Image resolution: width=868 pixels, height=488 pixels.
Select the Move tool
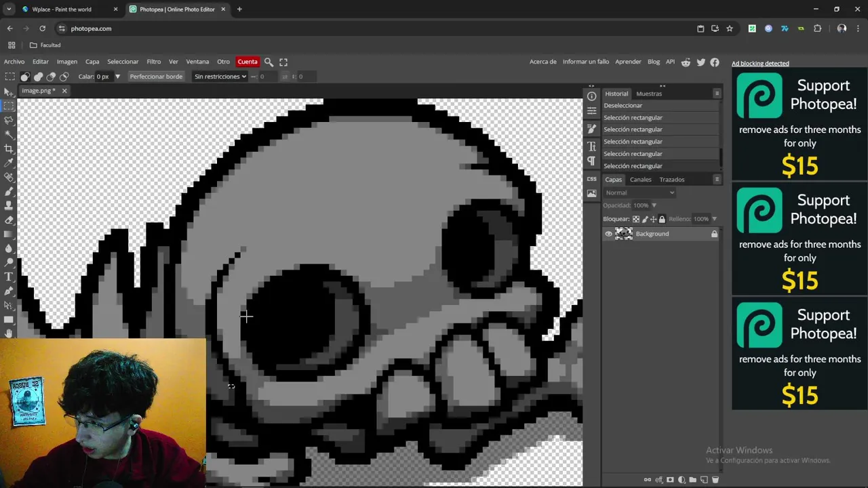click(x=9, y=91)
